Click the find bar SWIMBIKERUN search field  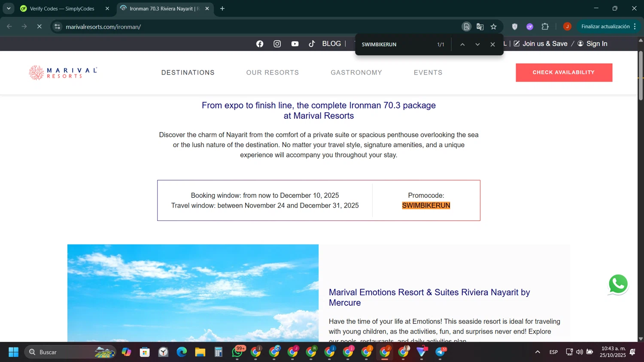point(395,45)
